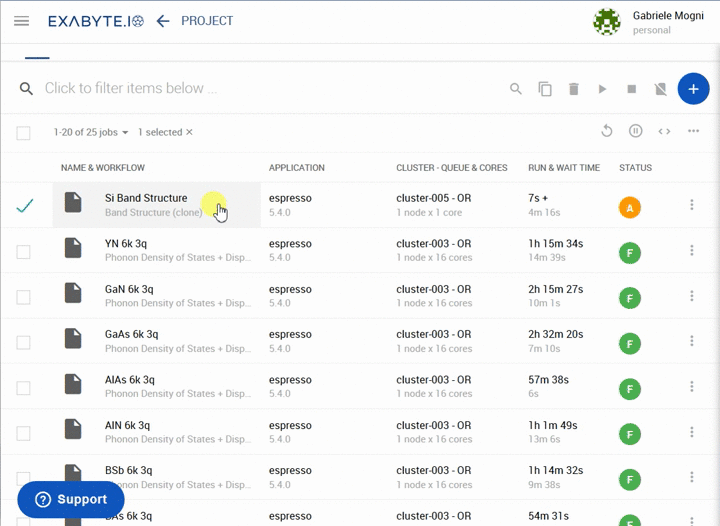Open the hamburger navigation menu

click(21, 21)
